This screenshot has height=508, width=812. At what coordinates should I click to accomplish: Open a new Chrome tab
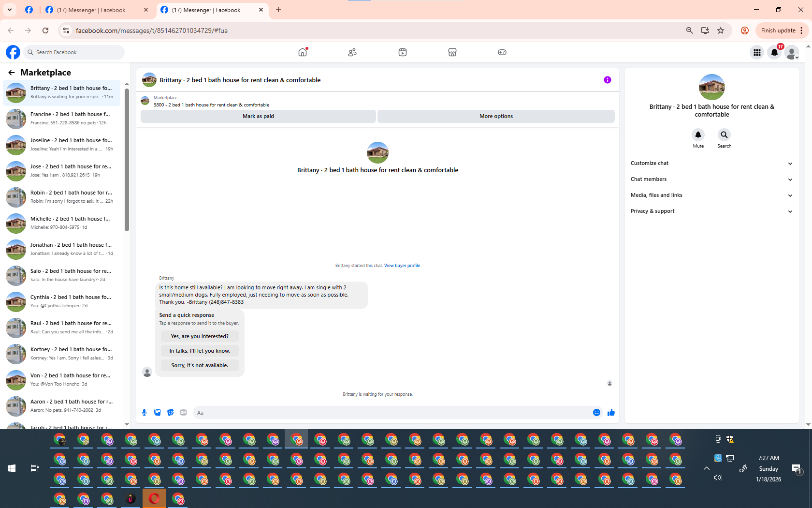coord(278,10)
